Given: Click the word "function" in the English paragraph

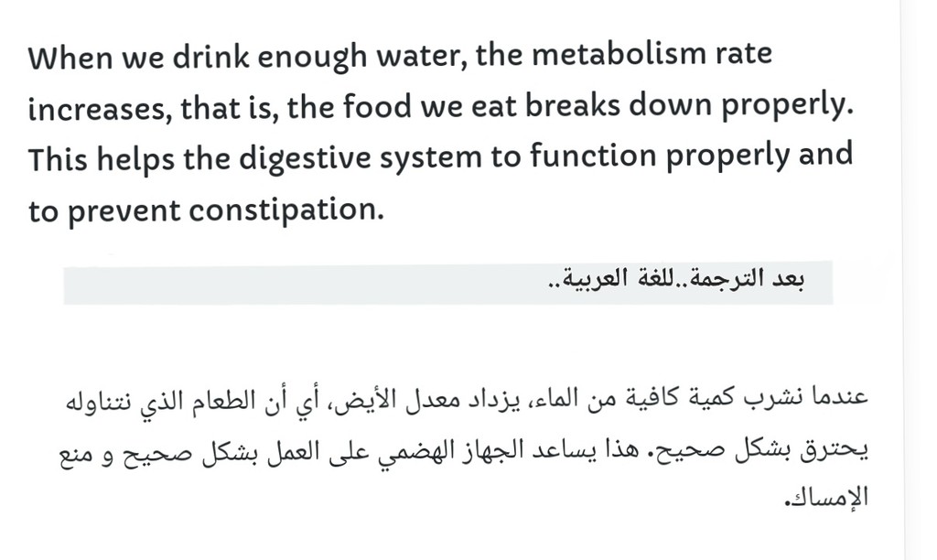Looking at the screenshot, I should (593, 156).
